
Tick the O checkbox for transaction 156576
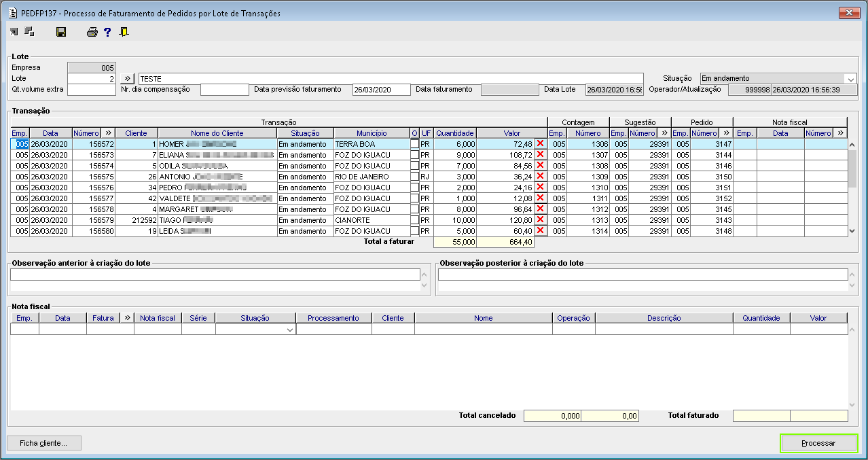coord(414,188)
